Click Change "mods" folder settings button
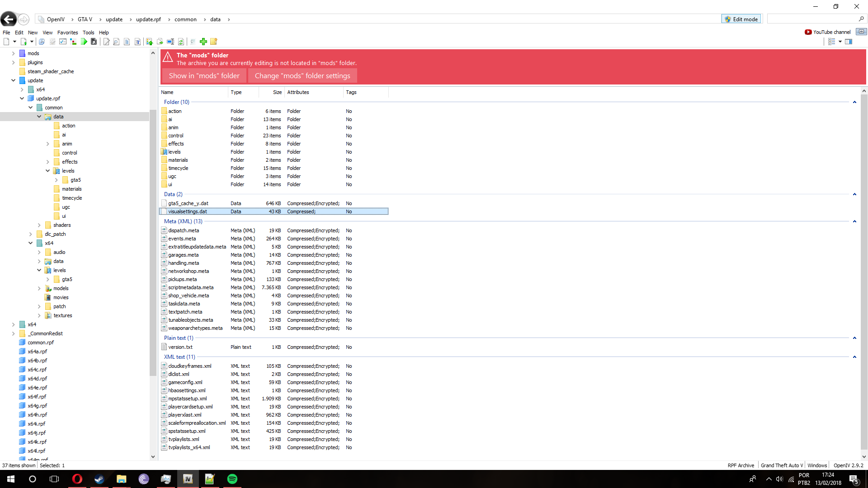 [x=302, y=76]
